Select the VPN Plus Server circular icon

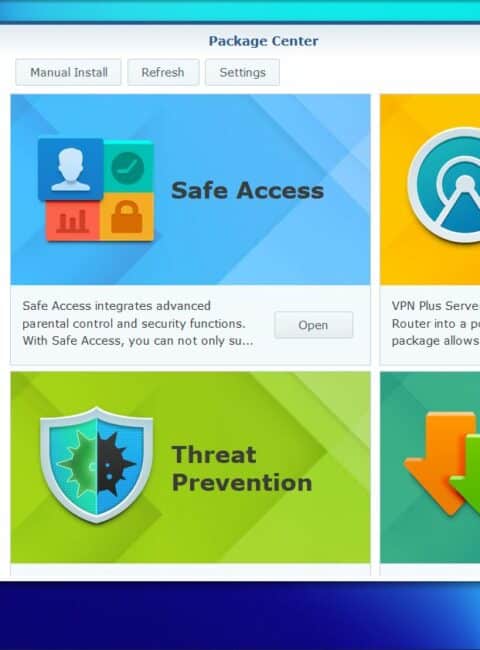[x=444, y=185]
